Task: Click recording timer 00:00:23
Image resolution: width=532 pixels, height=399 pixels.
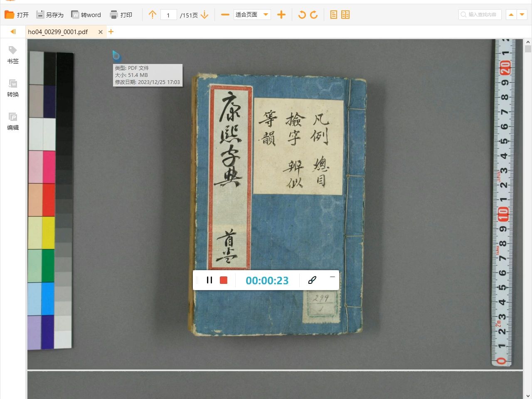Action: point(267,281)
